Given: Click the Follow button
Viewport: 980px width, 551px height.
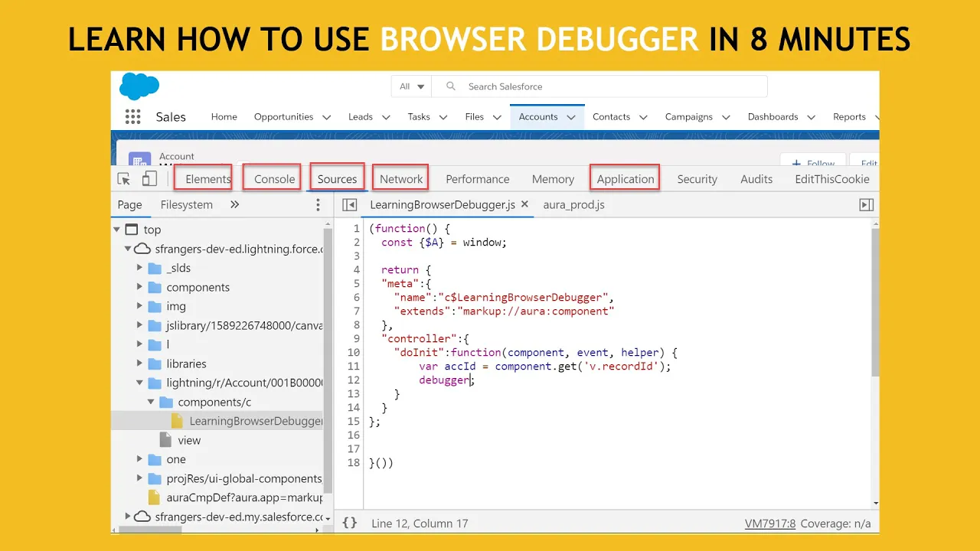Looking at the screenshot, I should (813, 161).
